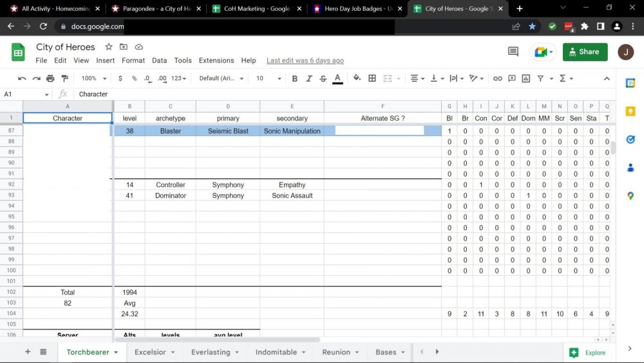Image resolution: width=644 pixels, height=363 pixels.
Task: Open Google Keep in side panel
Action: pos(630,111)
